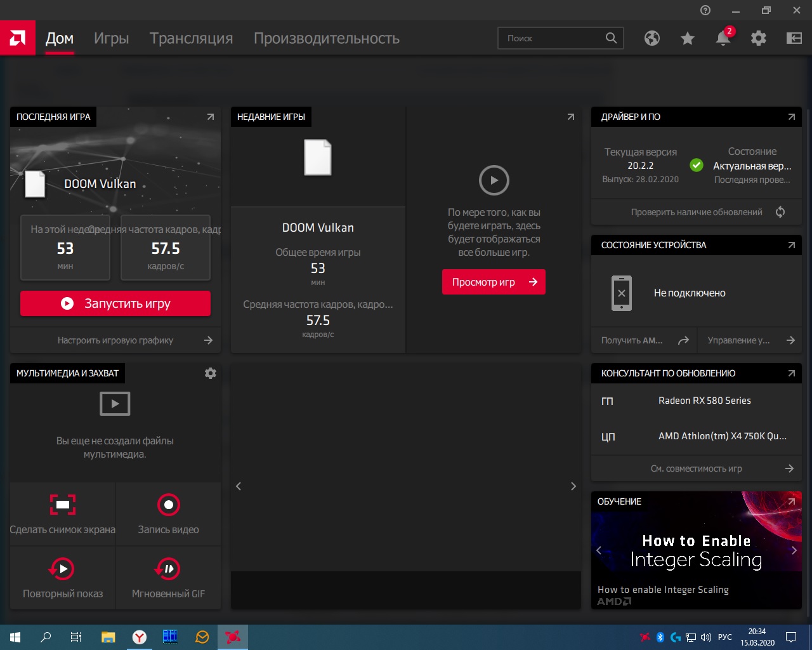812x650 pixels.
Task: Take a screenshot with capture icon
Action: (x=63, y=505)
